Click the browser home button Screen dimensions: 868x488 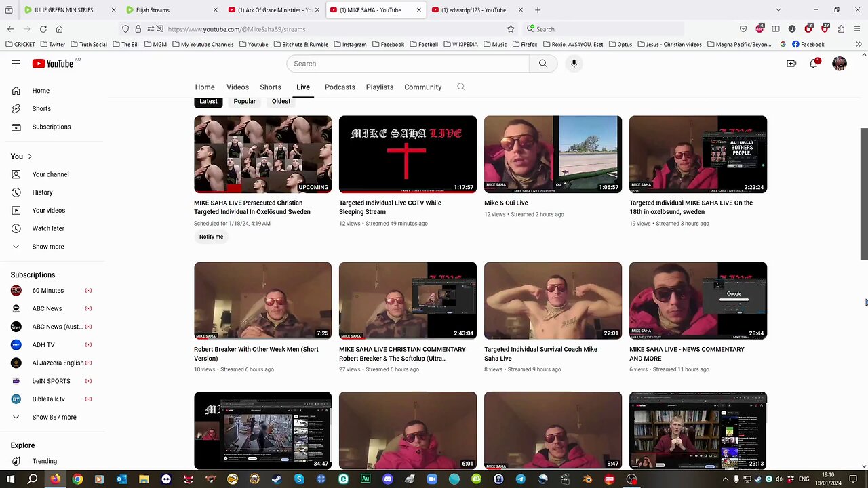click(59, 29)
